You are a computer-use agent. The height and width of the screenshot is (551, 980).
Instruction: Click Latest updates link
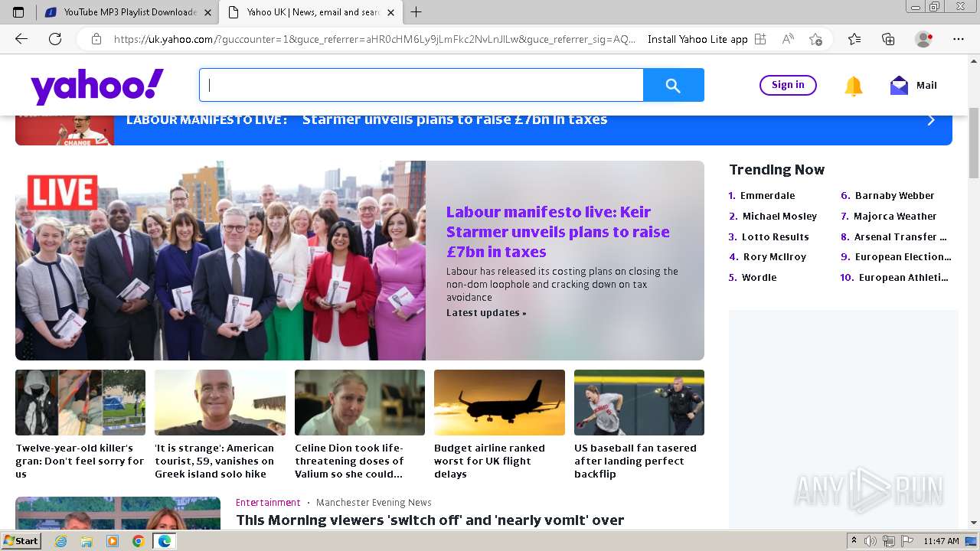pyautogui.click(x=486, y=313)
